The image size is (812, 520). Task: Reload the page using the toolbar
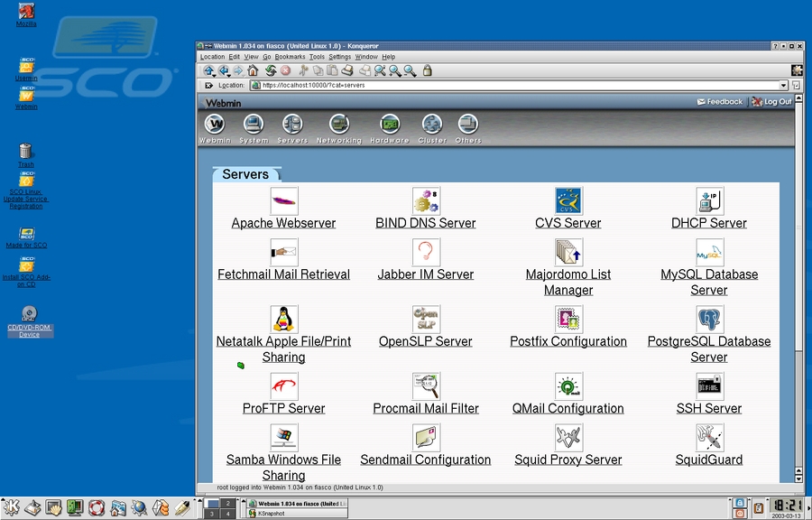click(x=270, y=70)
